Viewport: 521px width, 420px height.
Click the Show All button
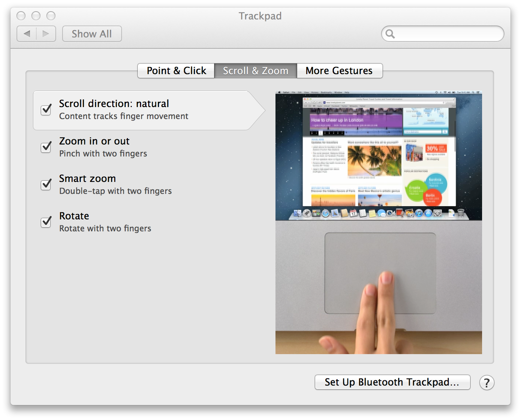click(92, 34)
